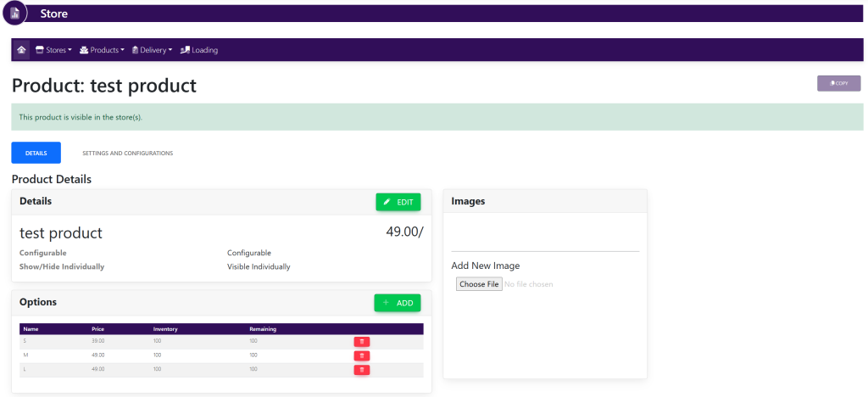Expand the Stores dropdown menu

[53, 50]
